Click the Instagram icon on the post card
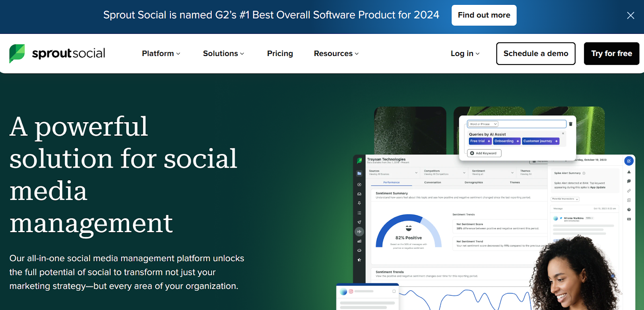This screenshot has width=644, height=310. [x=351, y=291]
